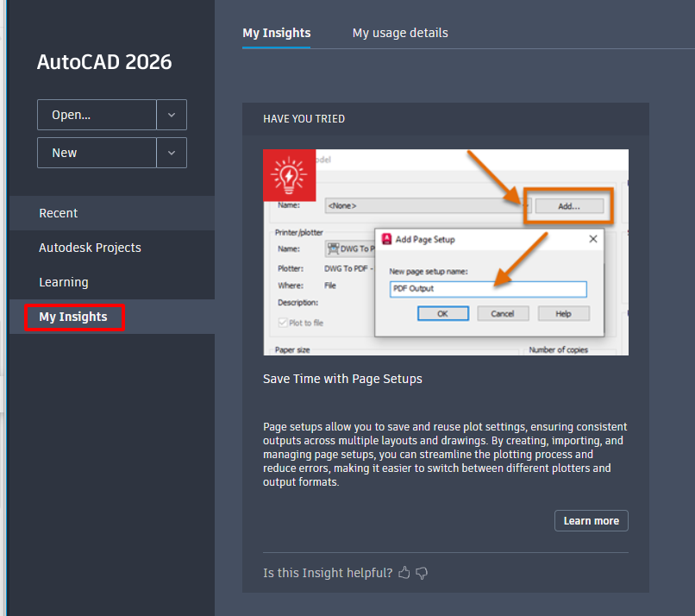
Task: Open Learning in the sidebar
Action: (112, 282)
